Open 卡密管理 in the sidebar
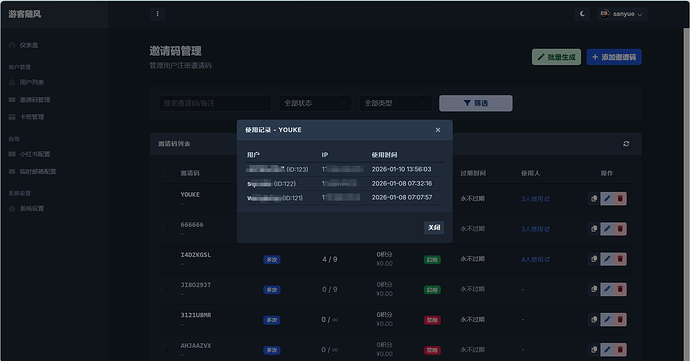This screenshot has height=361, width=690. (26, 117)
